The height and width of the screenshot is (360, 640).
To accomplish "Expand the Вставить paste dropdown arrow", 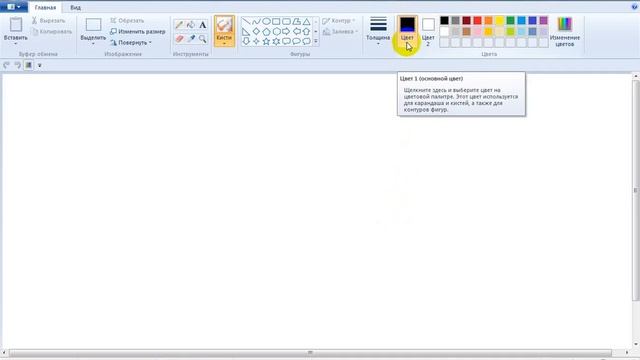I will click(16, 44).
